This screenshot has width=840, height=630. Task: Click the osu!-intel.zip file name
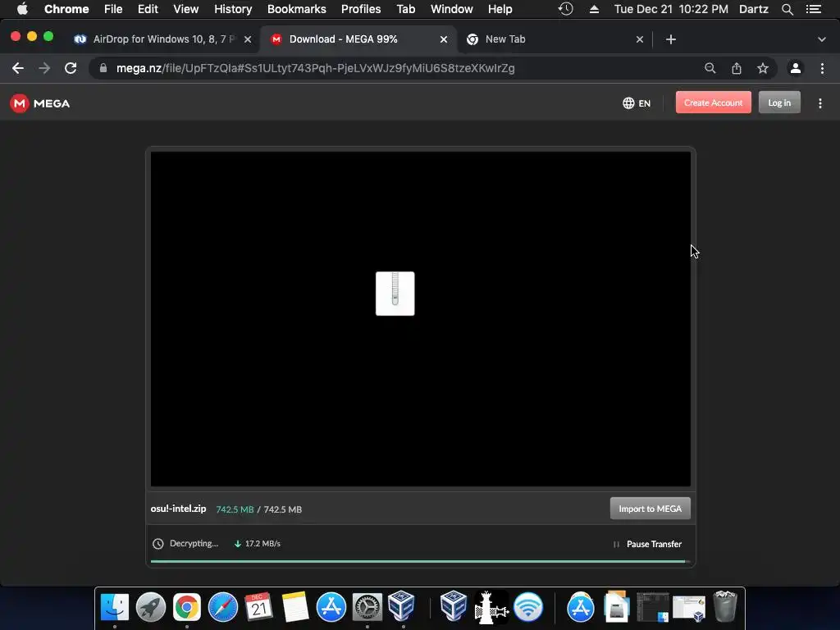pyautogui.click(x=178, y=509)
